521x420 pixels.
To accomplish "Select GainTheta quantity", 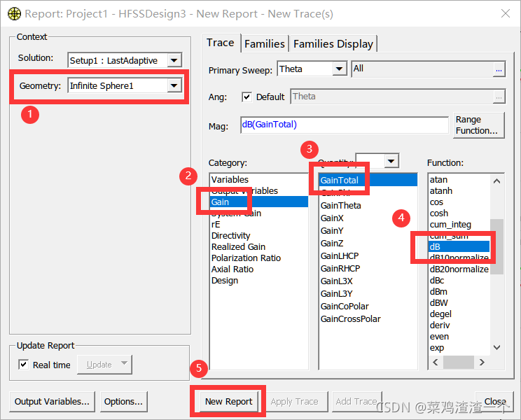I will click(x=340, y=206).
